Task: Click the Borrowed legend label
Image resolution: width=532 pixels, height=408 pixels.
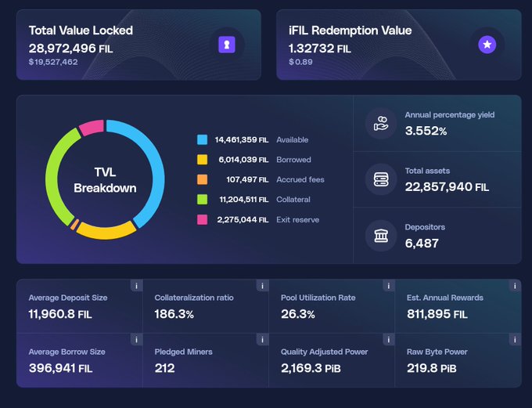Action: [x=294, y=160]
